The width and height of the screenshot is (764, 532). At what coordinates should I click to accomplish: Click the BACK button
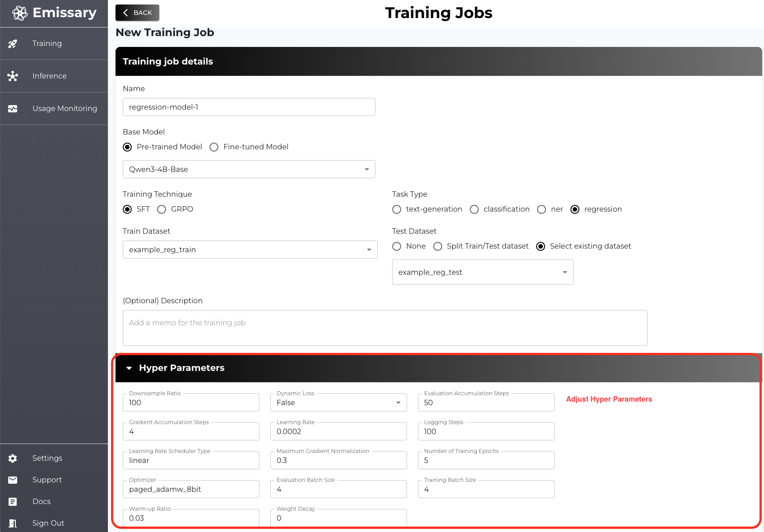137,13
